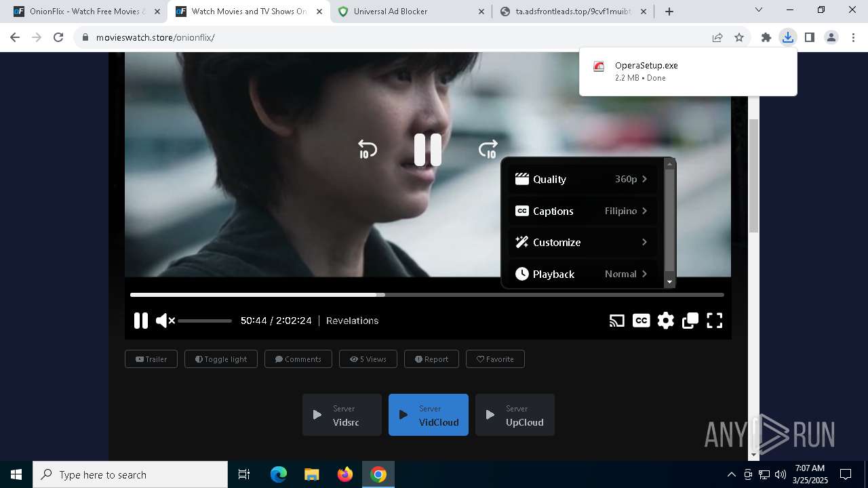Click the Type here to search box
This screenshot has width=868, height=488.
coord(130,474)
